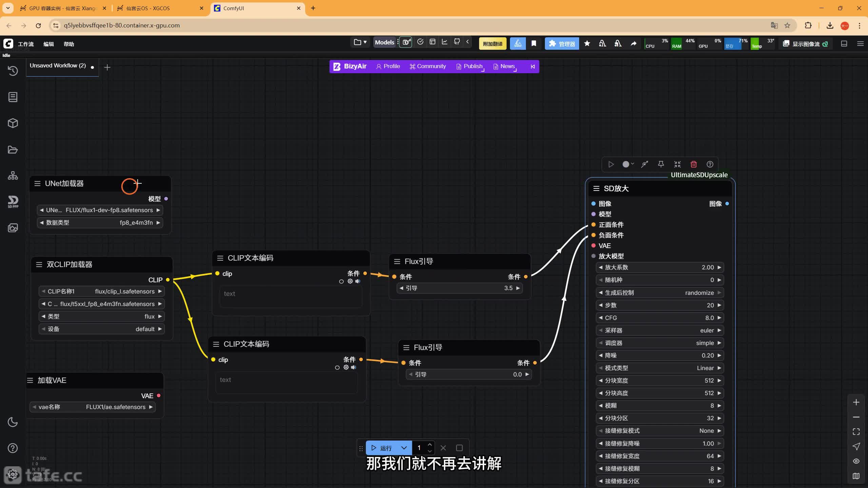
Task: Fit view to canvas
Action: point(856,432)
